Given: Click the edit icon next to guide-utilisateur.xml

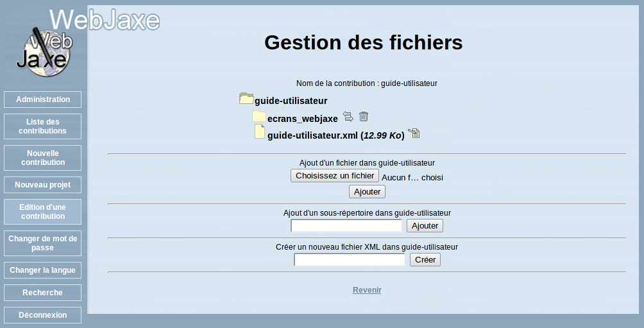Looking at the screenshot, I should [414, 133].
